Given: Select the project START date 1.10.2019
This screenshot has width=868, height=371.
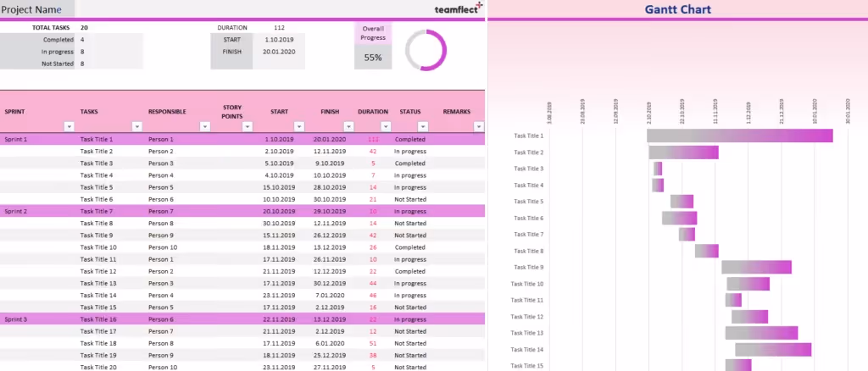Looking at the screenshot, I should coord(279,40).
